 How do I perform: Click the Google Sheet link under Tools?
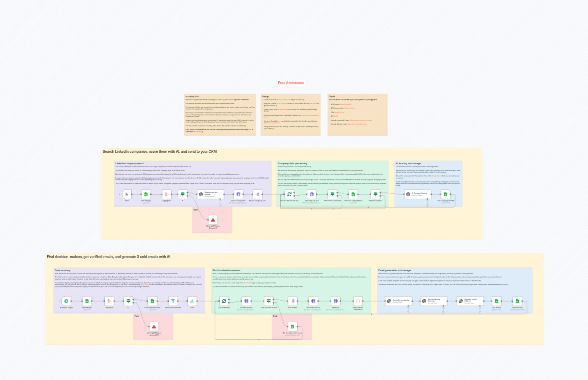[340, 112]
